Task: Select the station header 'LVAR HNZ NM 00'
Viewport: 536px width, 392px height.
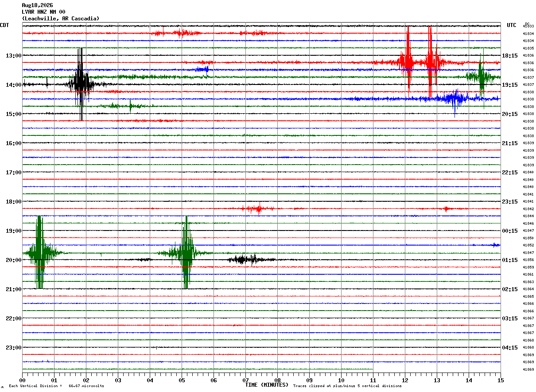Action: (43, 12)
